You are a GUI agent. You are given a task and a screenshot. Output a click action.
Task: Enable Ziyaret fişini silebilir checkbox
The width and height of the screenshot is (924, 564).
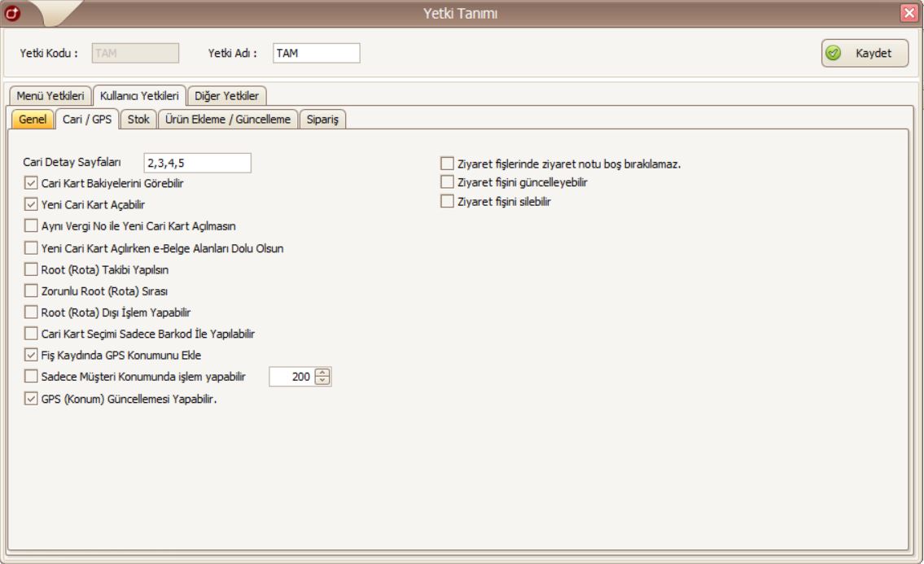coord(446,201)
